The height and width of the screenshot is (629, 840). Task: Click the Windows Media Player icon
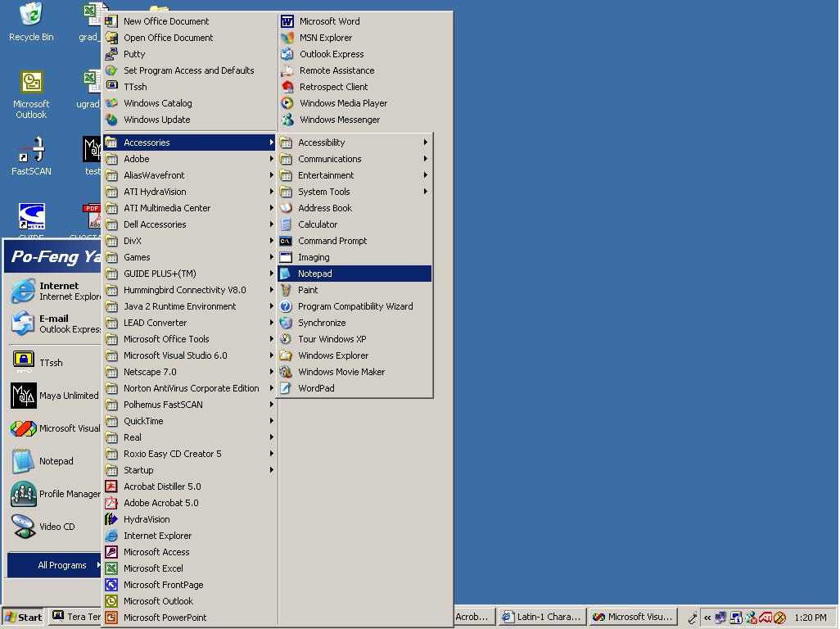[287, 103]
